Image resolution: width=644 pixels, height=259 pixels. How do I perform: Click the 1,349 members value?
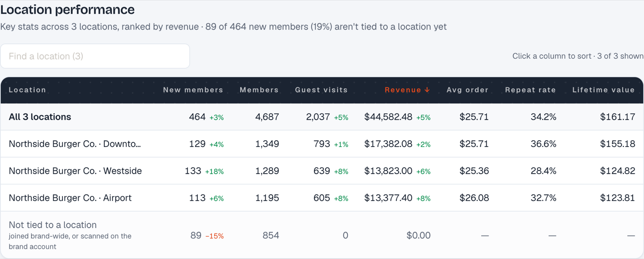pos(267,144)
